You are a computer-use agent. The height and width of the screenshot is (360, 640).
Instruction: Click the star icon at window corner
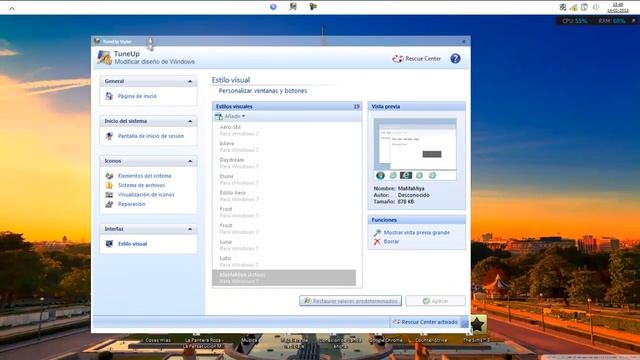pyautogui.click(x=478, y=324)
